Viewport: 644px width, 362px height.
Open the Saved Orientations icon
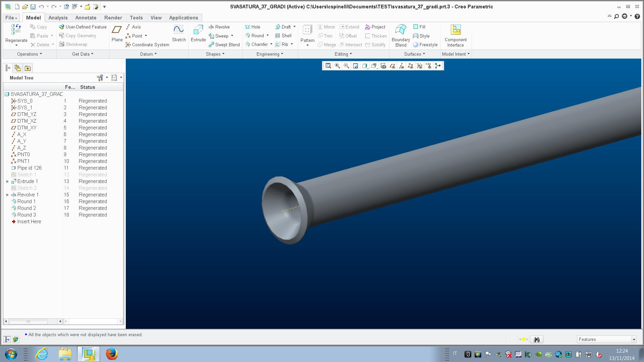click(374, 66)
